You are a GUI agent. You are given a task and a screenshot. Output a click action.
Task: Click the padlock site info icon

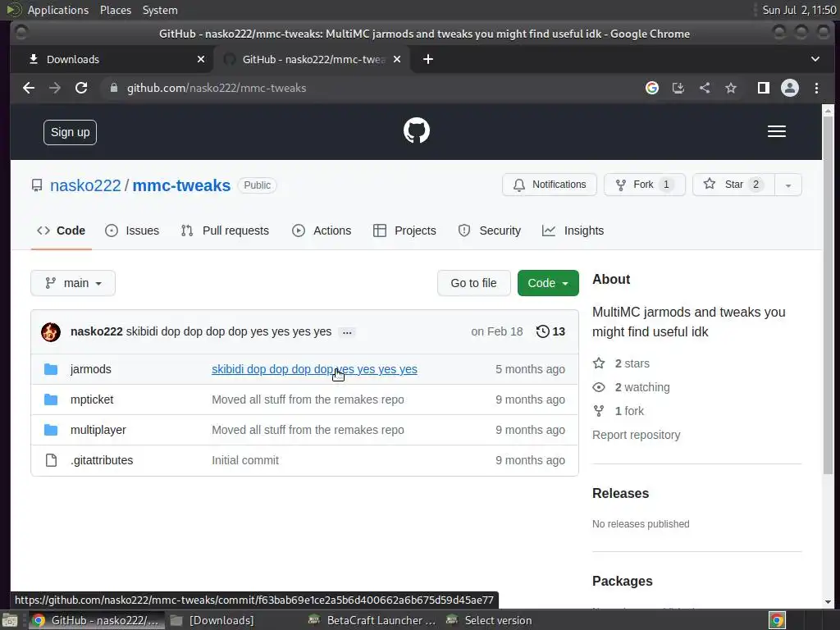coord(113,88)
